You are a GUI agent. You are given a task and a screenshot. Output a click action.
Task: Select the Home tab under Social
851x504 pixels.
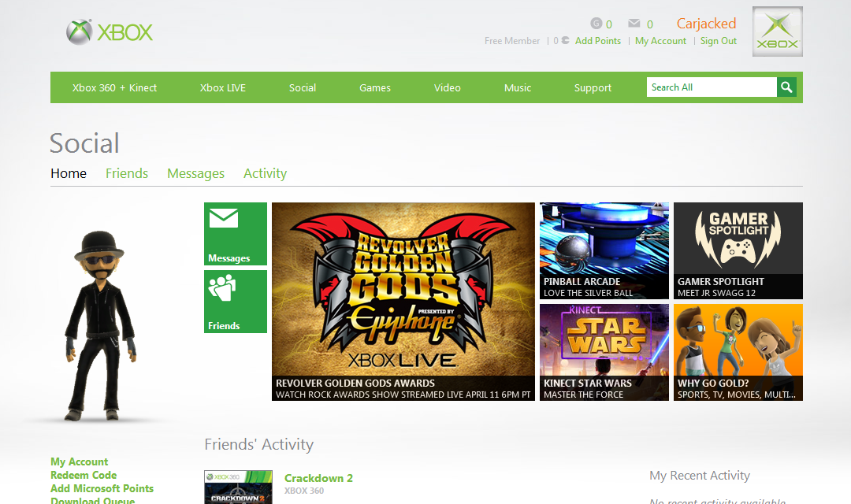pos(69,173)
